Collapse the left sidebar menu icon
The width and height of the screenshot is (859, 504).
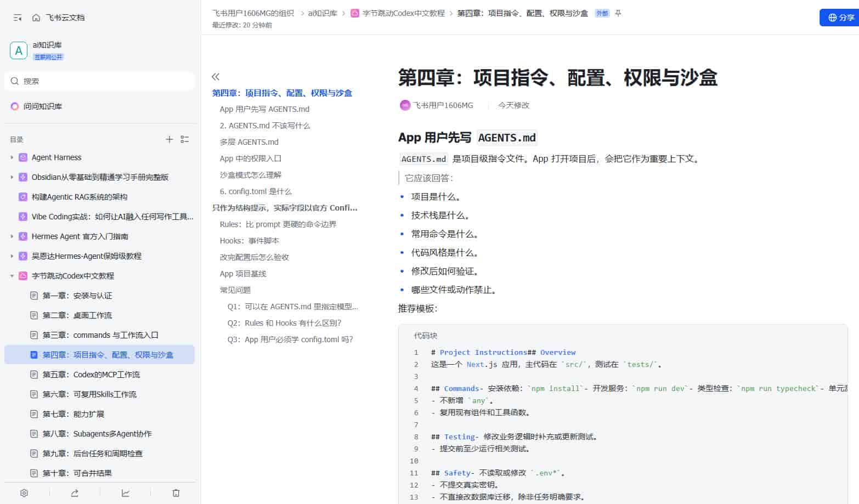[18, 18]
